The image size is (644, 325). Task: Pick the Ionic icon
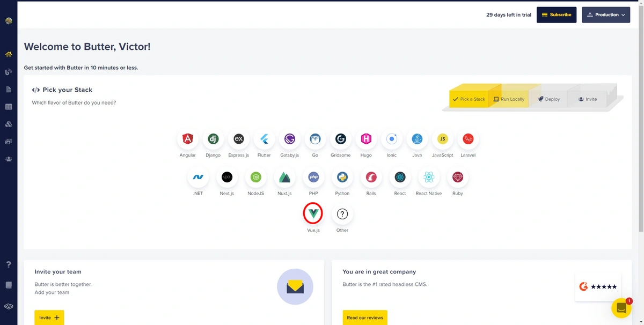[392, 139]
